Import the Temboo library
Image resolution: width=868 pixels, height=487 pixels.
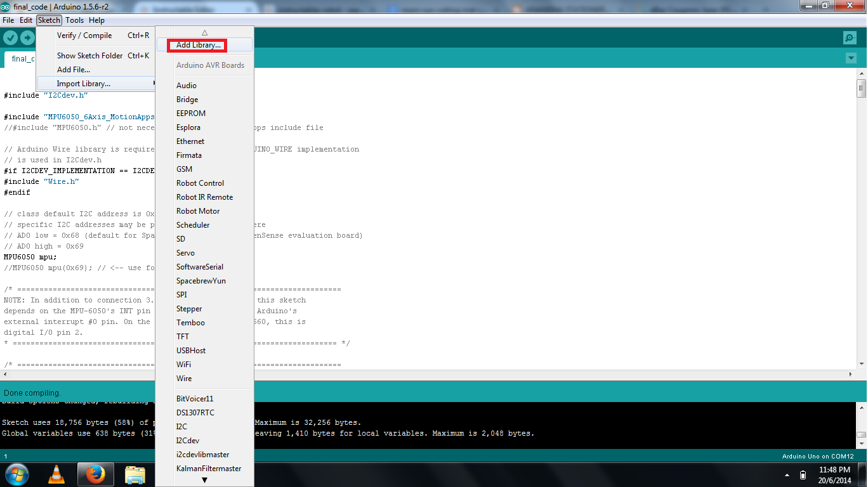tap(204, 323)
